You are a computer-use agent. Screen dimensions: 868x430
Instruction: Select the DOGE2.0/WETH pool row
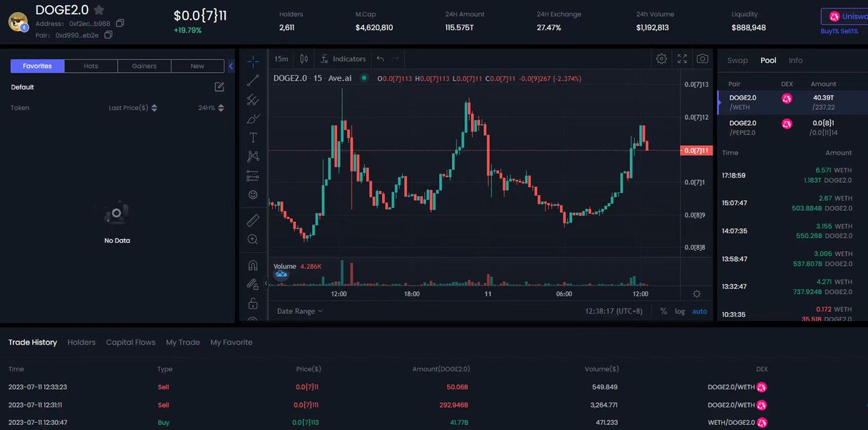(x=792, y=102)
